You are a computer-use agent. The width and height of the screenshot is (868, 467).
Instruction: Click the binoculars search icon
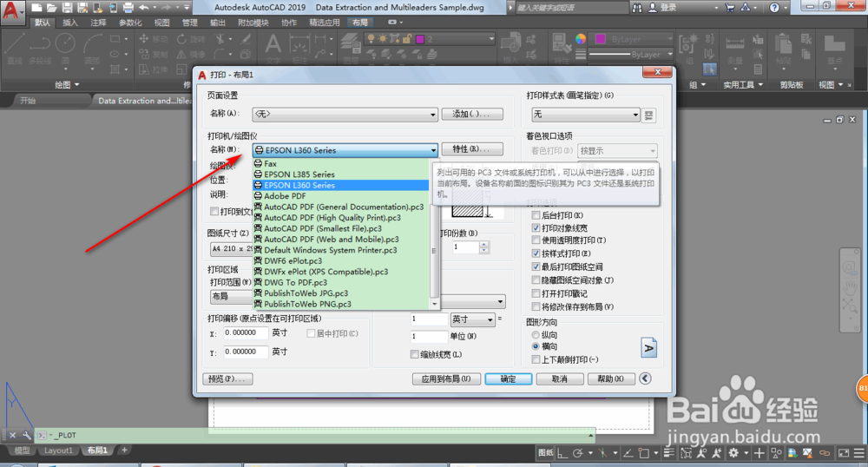[x=637, y=8]
